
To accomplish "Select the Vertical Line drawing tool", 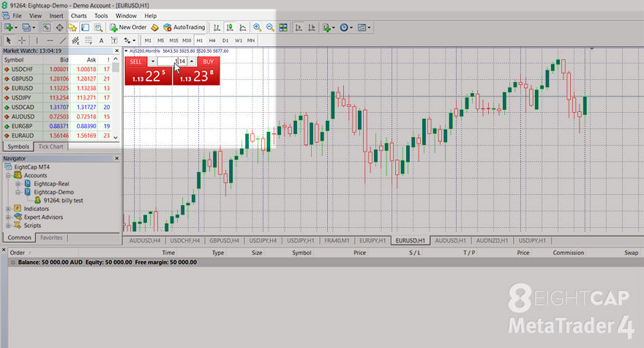I will (37, 40).
